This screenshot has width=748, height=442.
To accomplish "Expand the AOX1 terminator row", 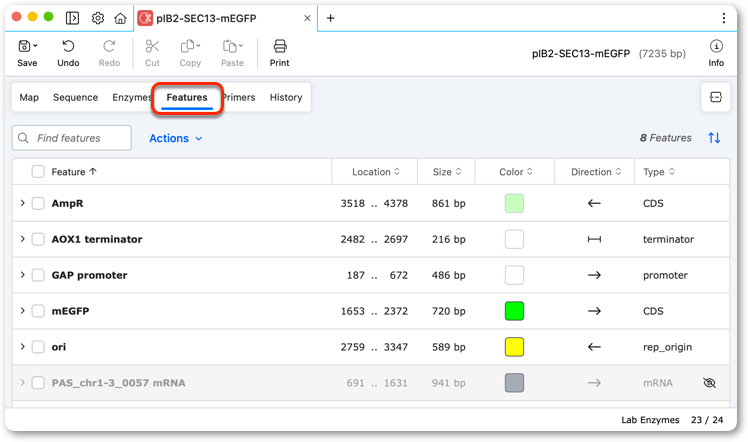I will point(22,239).
